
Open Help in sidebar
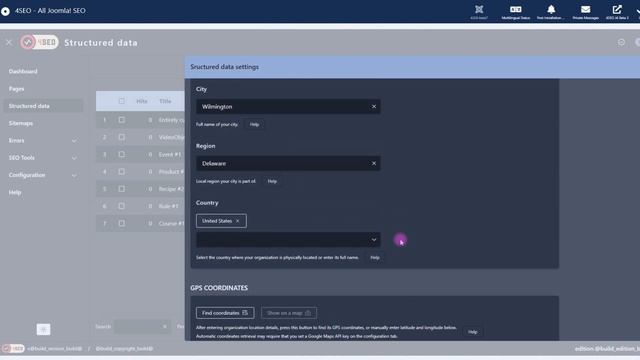click(x=15, y=193)
